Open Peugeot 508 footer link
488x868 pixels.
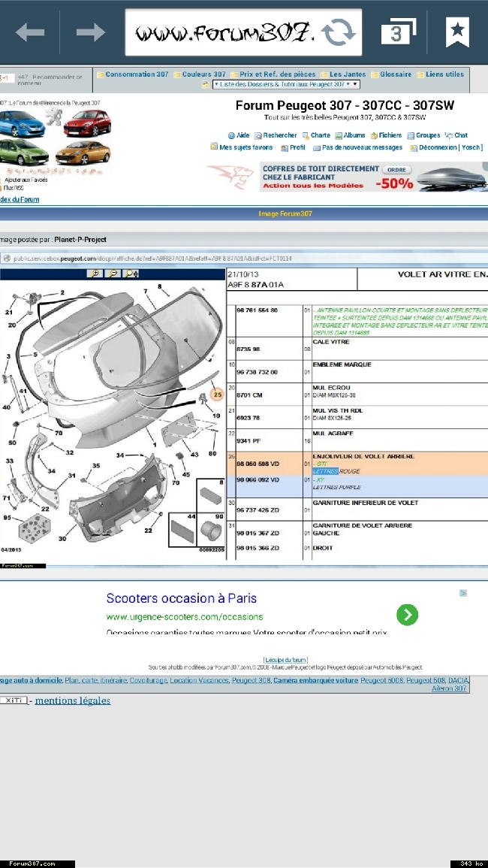(426, 680)
